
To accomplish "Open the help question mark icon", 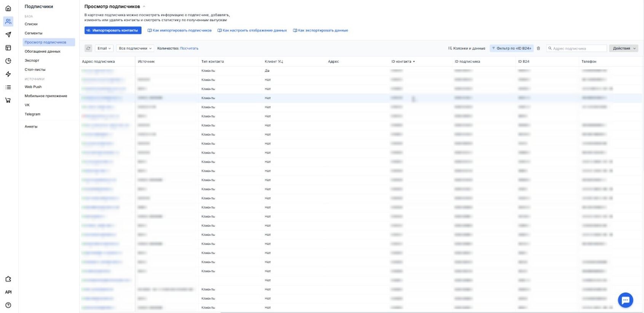I will (x=8, y=305).
